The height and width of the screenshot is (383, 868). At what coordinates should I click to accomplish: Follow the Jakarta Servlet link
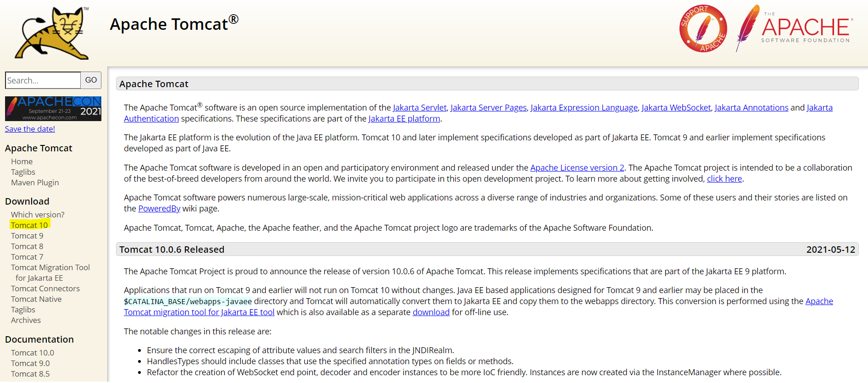(420, 108)
